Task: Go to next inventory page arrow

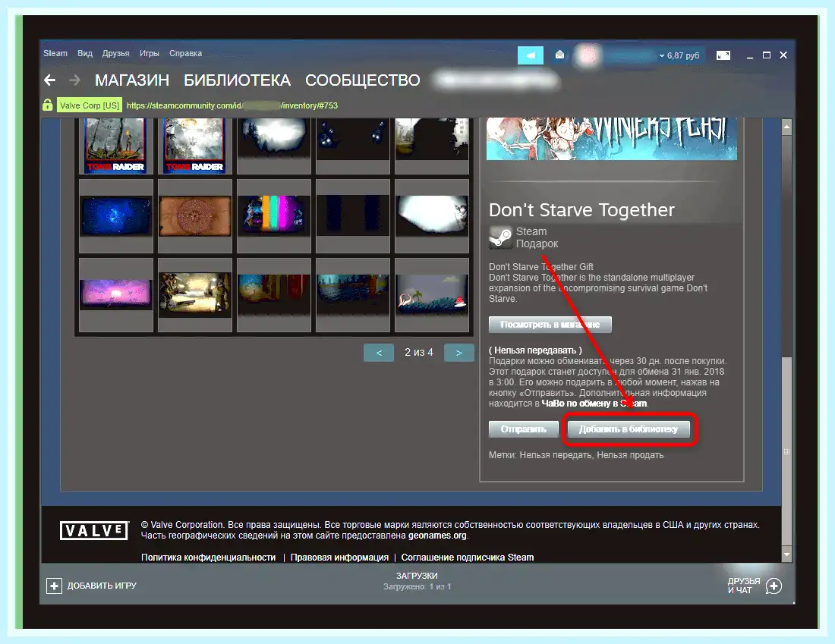Action: coord(459,353)
